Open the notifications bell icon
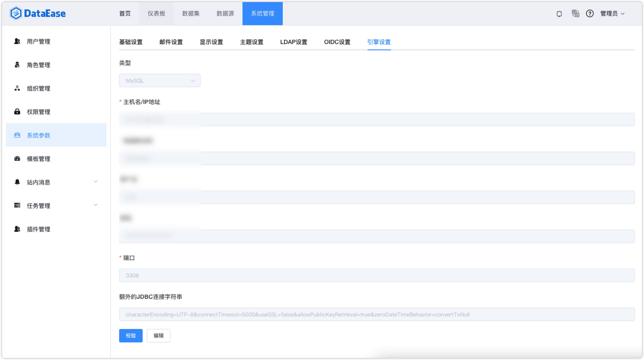Screen dimensions: 644x360 click(x=559, y=14)
